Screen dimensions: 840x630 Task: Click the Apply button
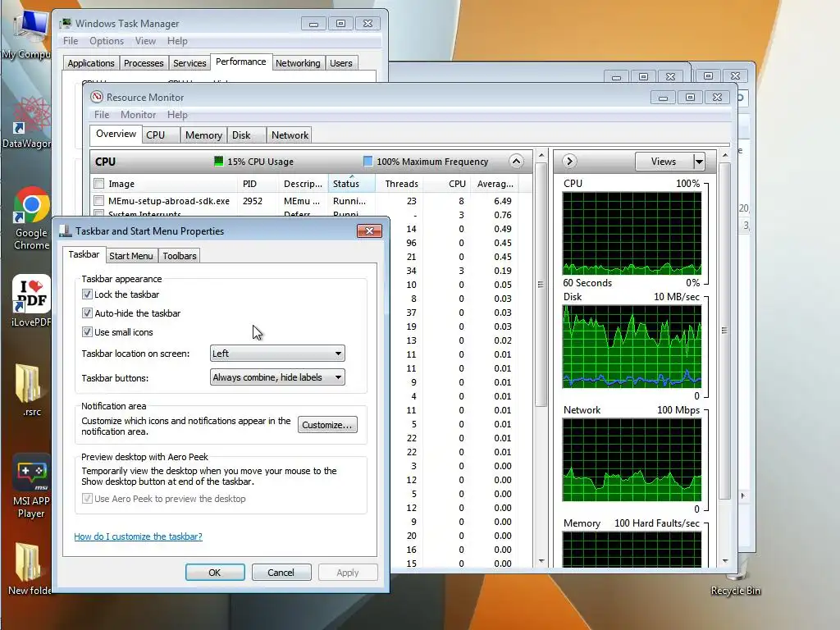[348, 572]
